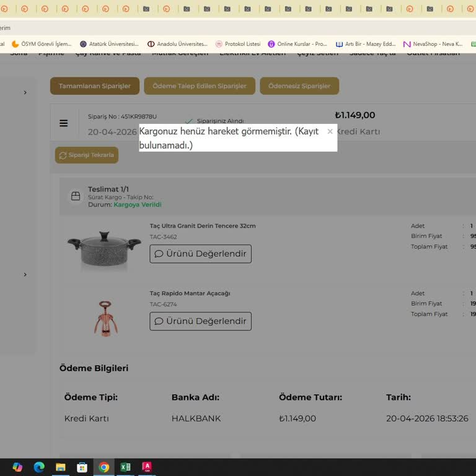The image size is (476, 476).
Task: Click the bank name HALKBANK
Action: [x=196, y=418]
